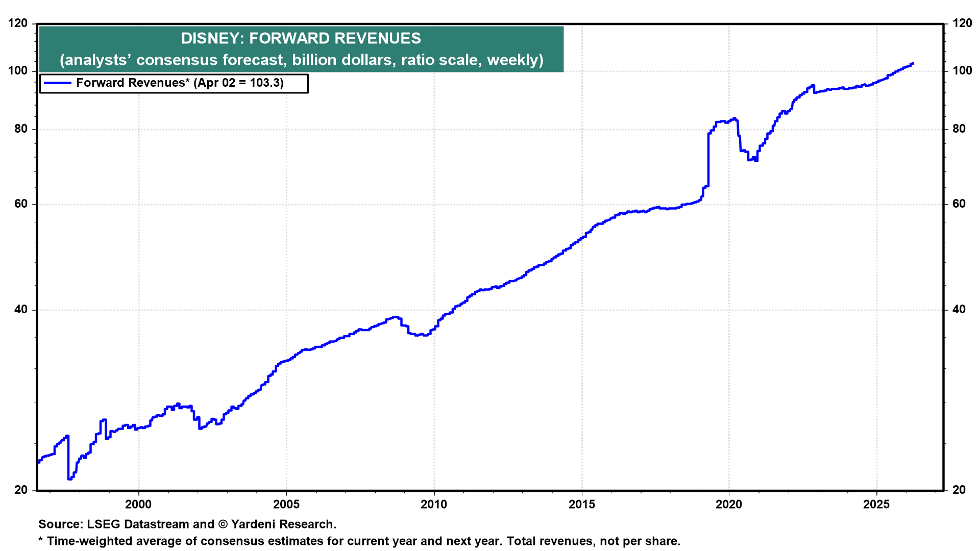Click the blue line swatch in legend
980x551 pixels.
click(57, 83)
